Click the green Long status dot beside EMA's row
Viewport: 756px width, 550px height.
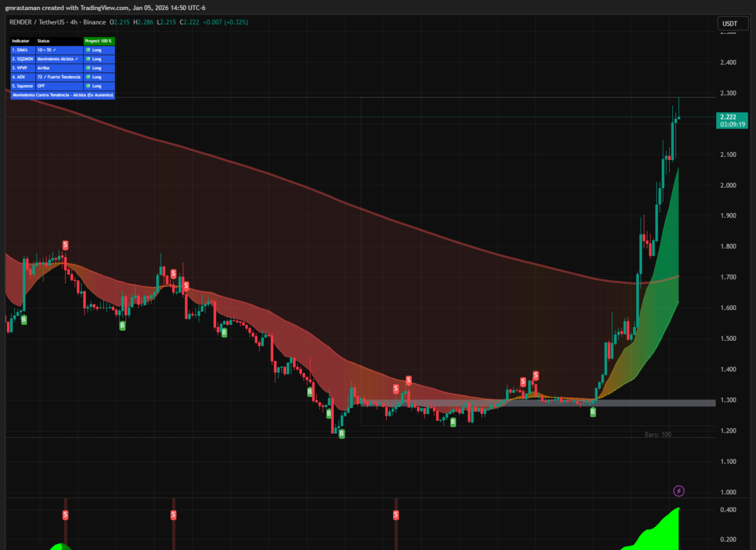[x=88, y=49]
